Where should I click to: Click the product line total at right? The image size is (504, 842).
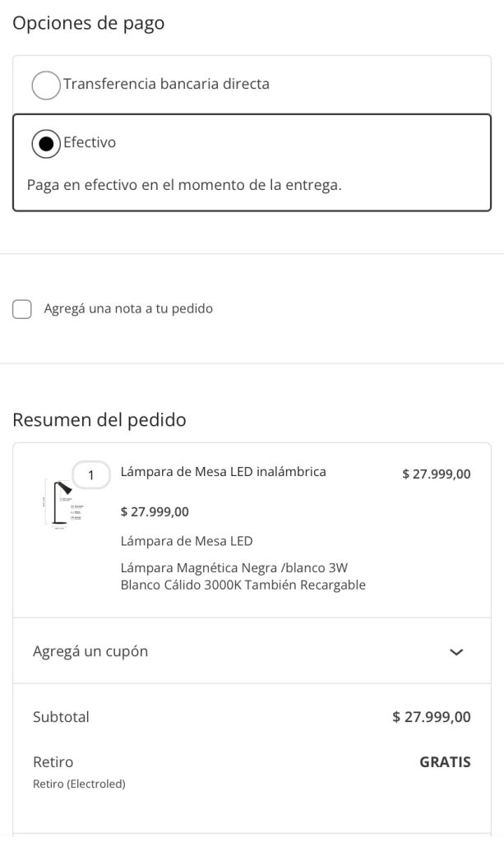436,474
